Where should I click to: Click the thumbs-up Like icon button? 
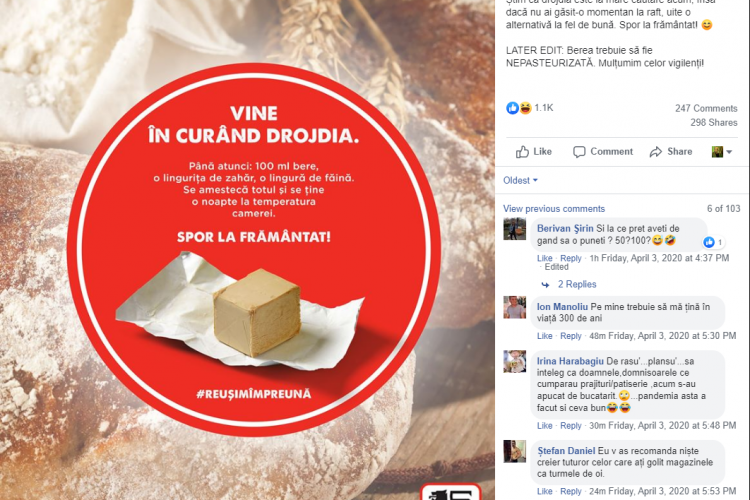522,152
